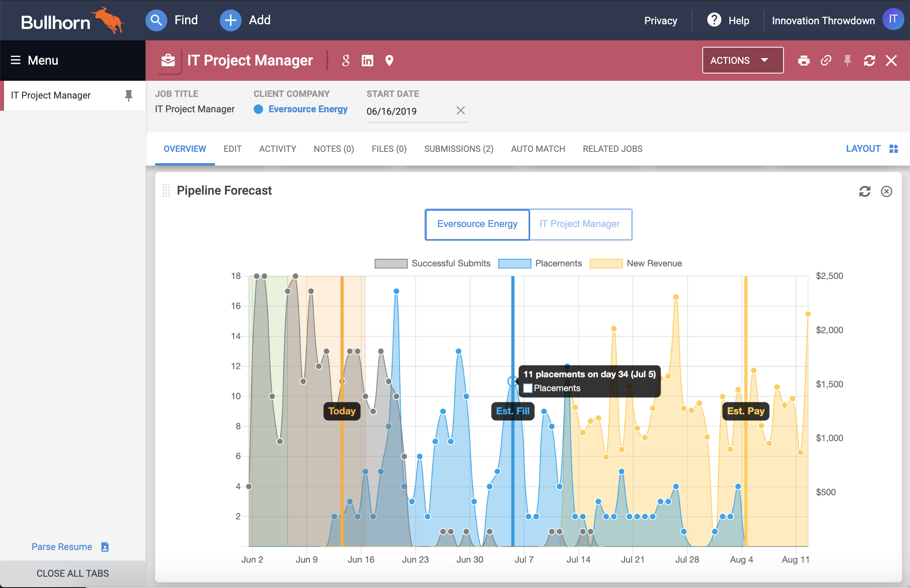The height and width of the screenshot is (588, 910).
Task: Open the IT user avatar
Action: [x=893, y=19]
